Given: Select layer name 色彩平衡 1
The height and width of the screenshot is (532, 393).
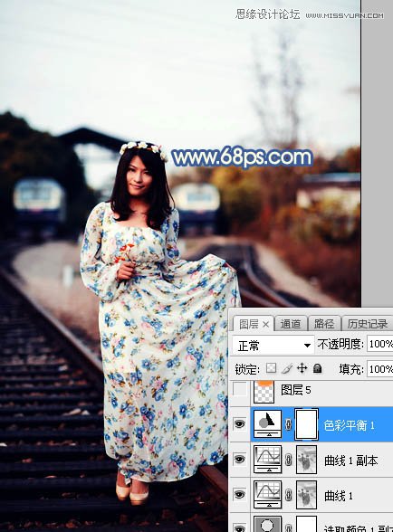Looking at the screenshot, I should [x=349, y=425].
